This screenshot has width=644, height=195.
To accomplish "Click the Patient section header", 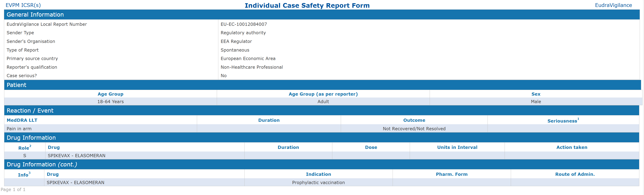I will pos(323,85).
